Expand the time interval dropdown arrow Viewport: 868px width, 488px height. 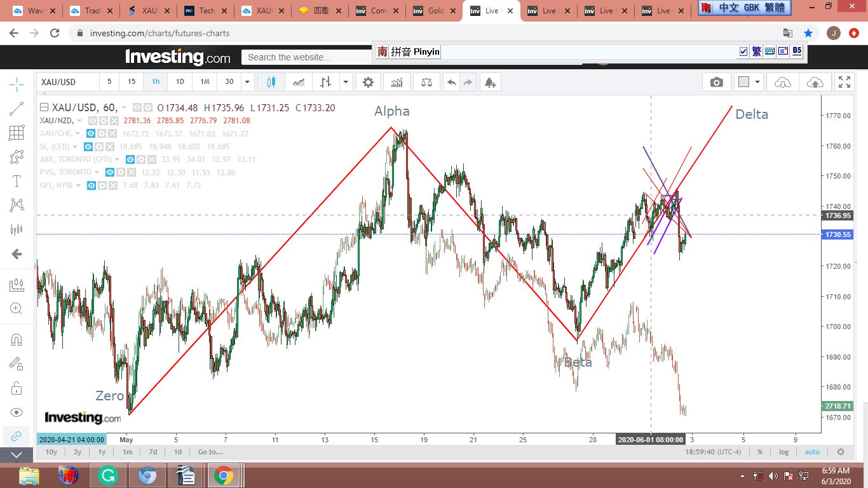coord(248,82)
